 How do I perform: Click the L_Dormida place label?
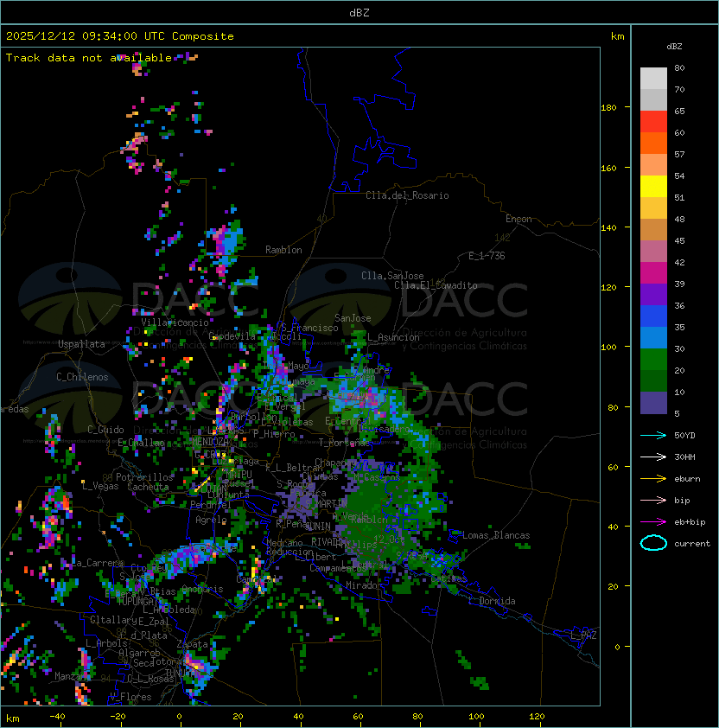(492, 601)
